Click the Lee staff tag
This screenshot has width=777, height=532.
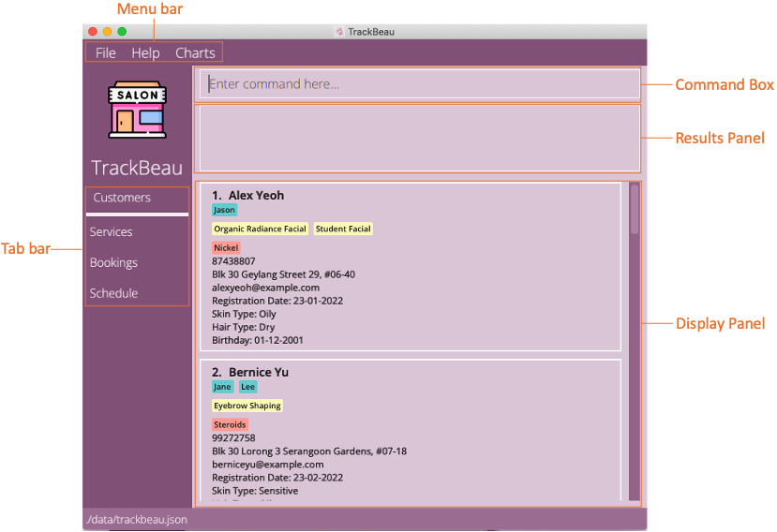pyautogui.click(x=247, y=387)
